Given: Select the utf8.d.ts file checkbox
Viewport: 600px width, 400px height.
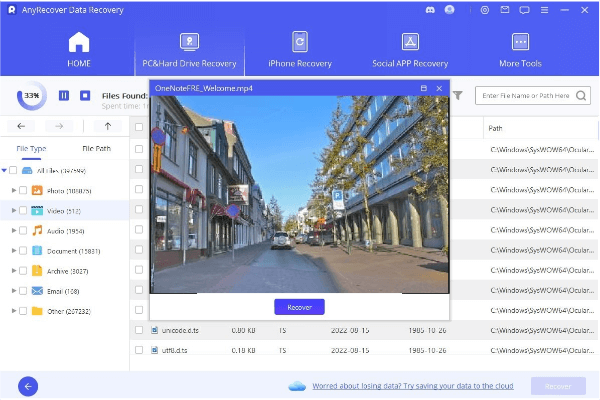Looking at the screenshot, I should 139,350.
